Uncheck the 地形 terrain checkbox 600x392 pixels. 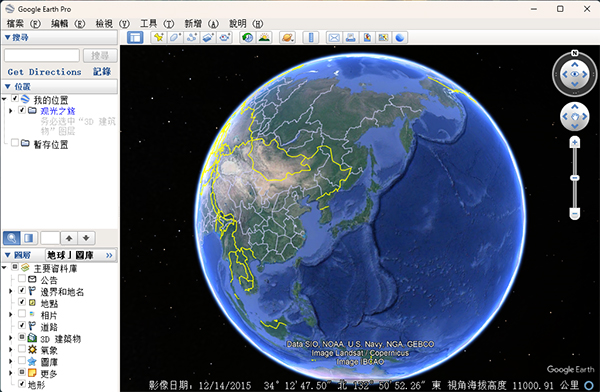22,384
